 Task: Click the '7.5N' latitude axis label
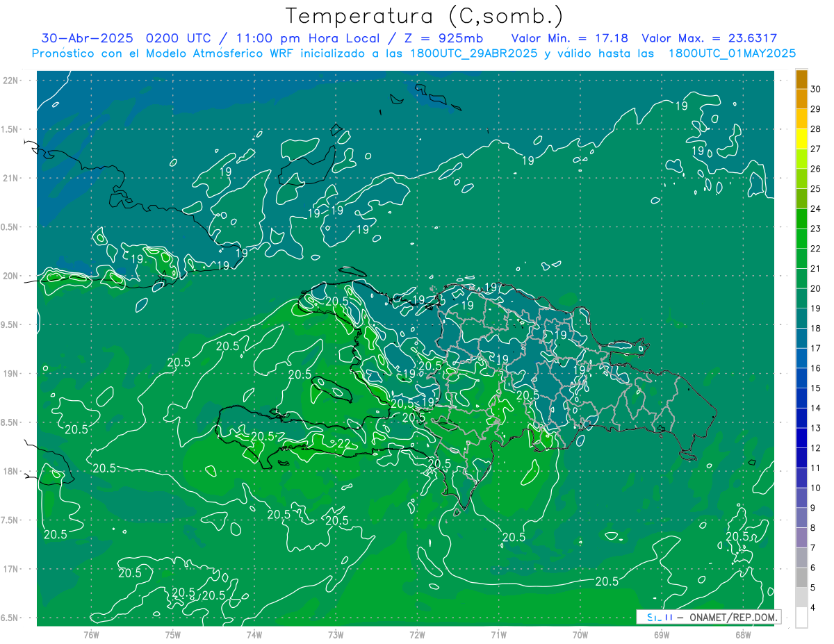[x=10, y=521]
